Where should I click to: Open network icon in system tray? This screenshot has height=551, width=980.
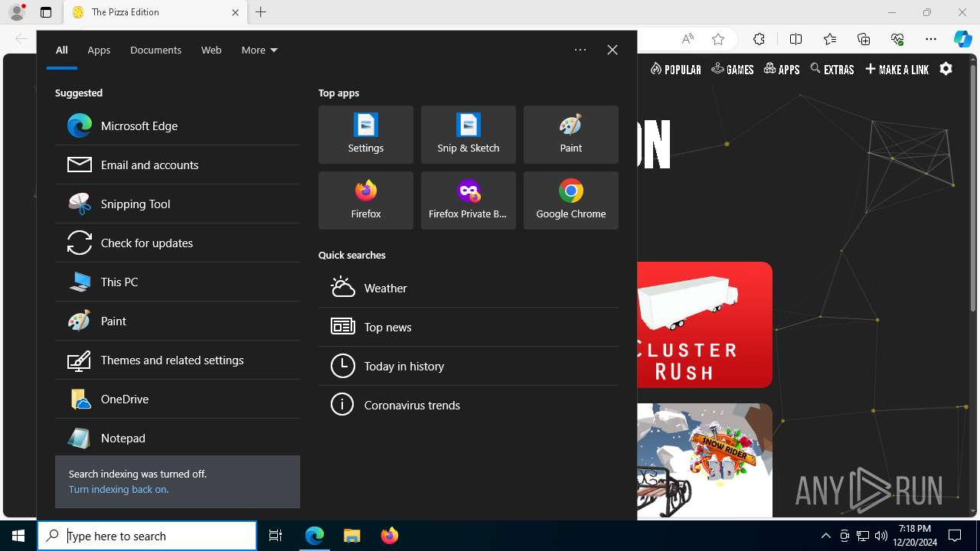coord(863,536)
